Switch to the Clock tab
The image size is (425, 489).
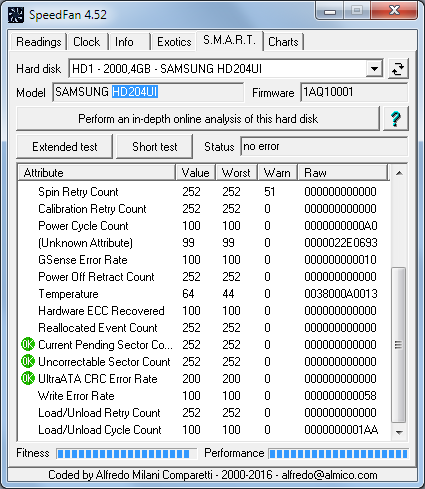[x=87, y=42]
